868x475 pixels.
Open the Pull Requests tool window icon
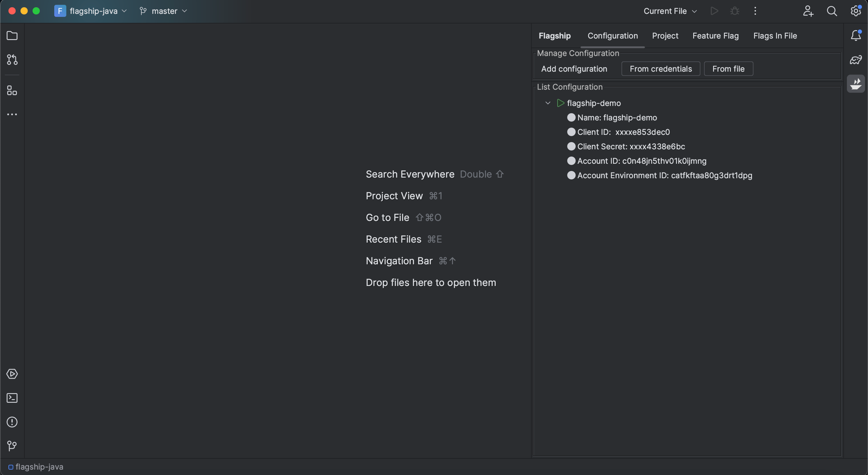click(12, 59)
